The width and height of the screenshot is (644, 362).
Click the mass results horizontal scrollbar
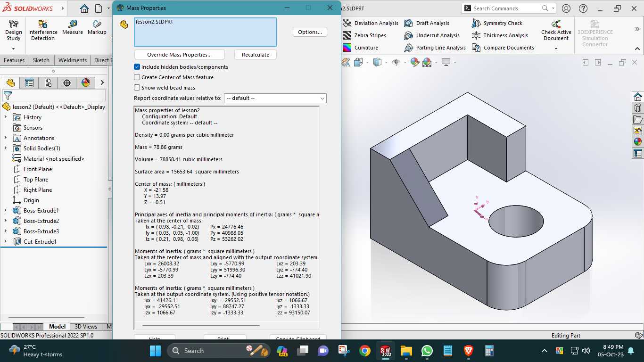tap(201, 325)
